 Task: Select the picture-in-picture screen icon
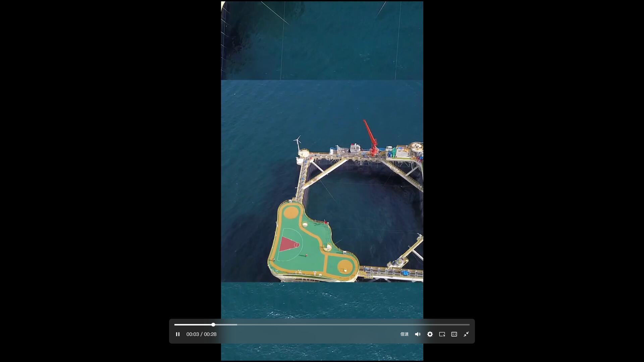coord(441,334)
